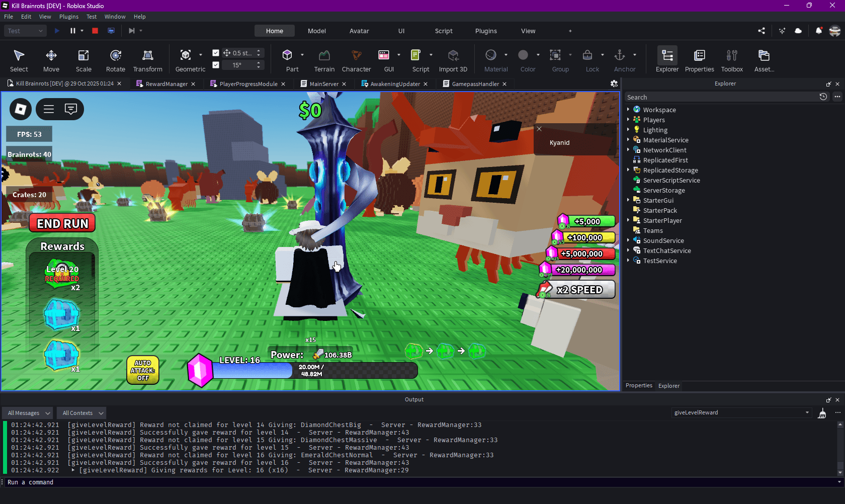Image resolution: width=845 pixels, height=504 pixels.
Task: Click the END RUN button
Action: point(62,223)
